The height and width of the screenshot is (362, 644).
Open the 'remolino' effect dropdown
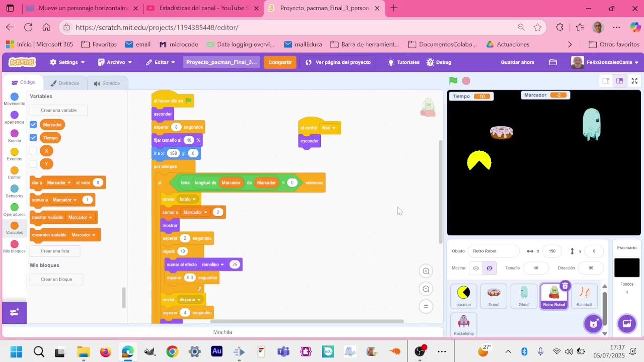pos(213,264)
